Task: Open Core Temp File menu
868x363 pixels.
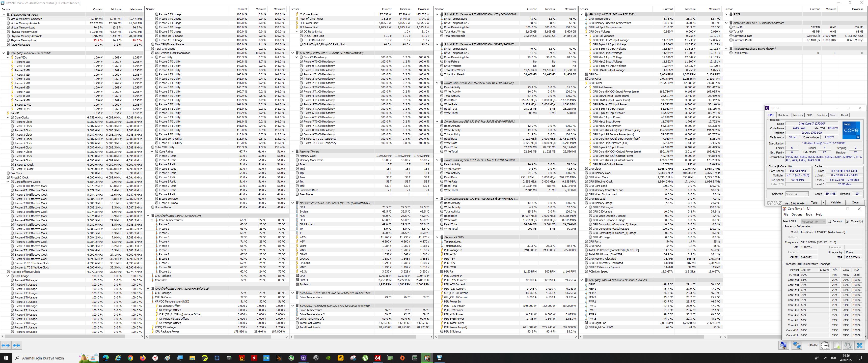Action: tap(786, 215)
